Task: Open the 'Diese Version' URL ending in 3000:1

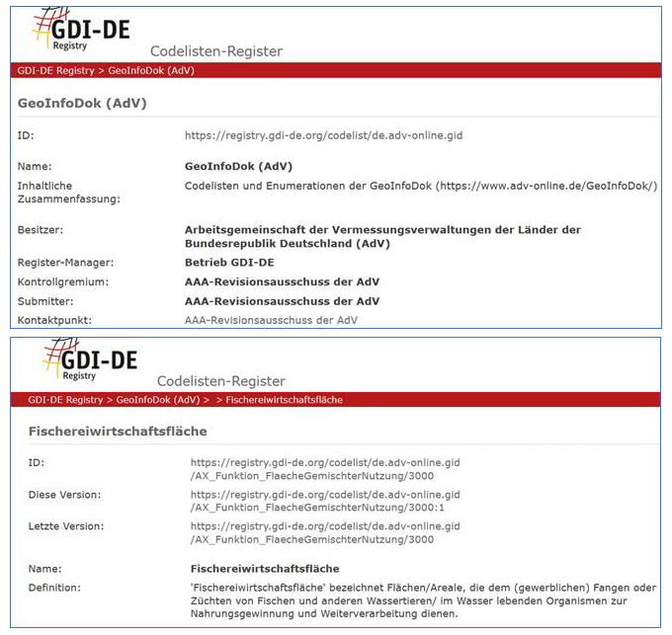Action: click(325, 500)
